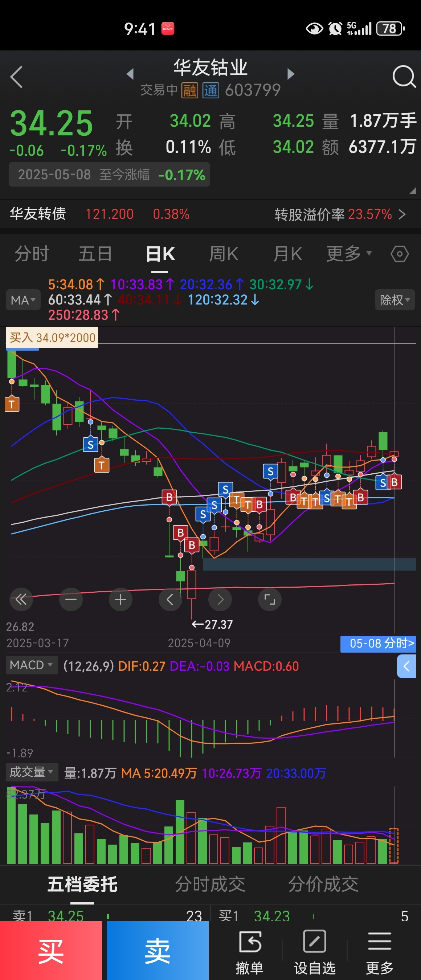This screenshot has width=421, height=980.
Task: Open 撤单 cancel order
Action: 249,952
